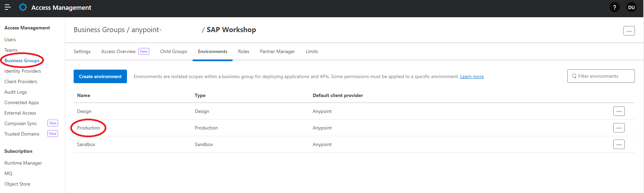The image size is (644, 193).
Task: Open the Sandbox environment row options
Action: 619,144
